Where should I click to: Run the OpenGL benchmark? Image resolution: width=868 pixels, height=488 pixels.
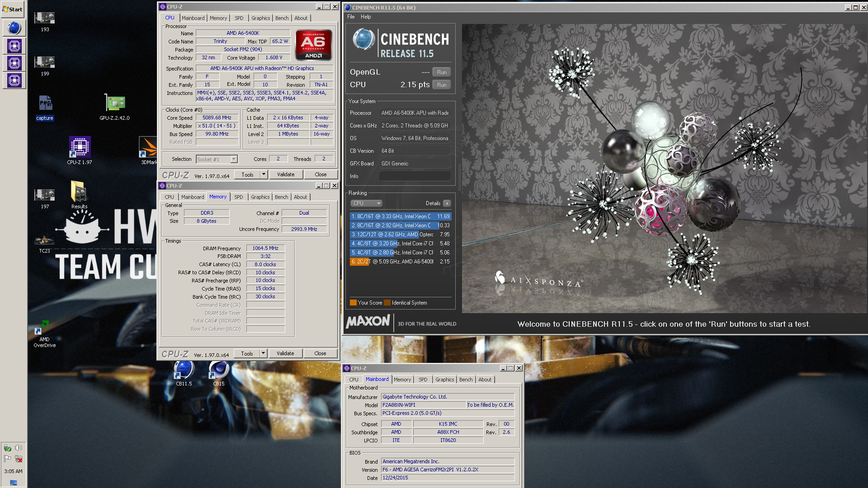pos(442,72)
